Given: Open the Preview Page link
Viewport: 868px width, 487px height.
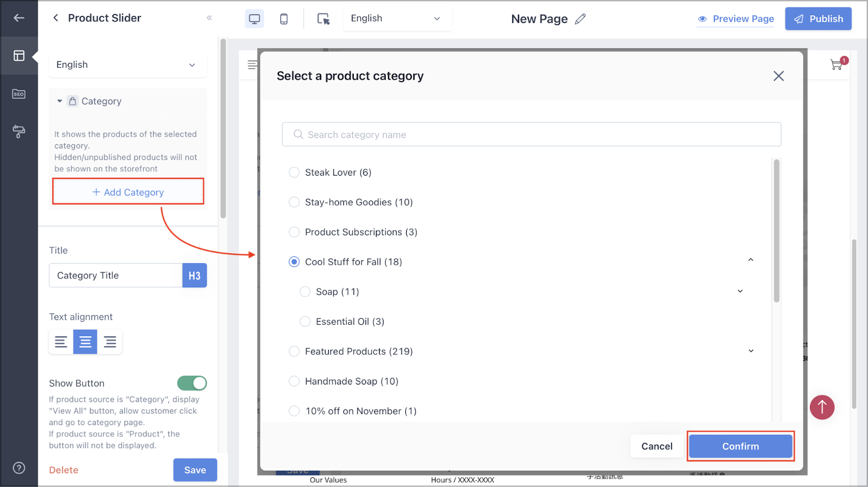Looking at the screenshot, I should (736, 19).
